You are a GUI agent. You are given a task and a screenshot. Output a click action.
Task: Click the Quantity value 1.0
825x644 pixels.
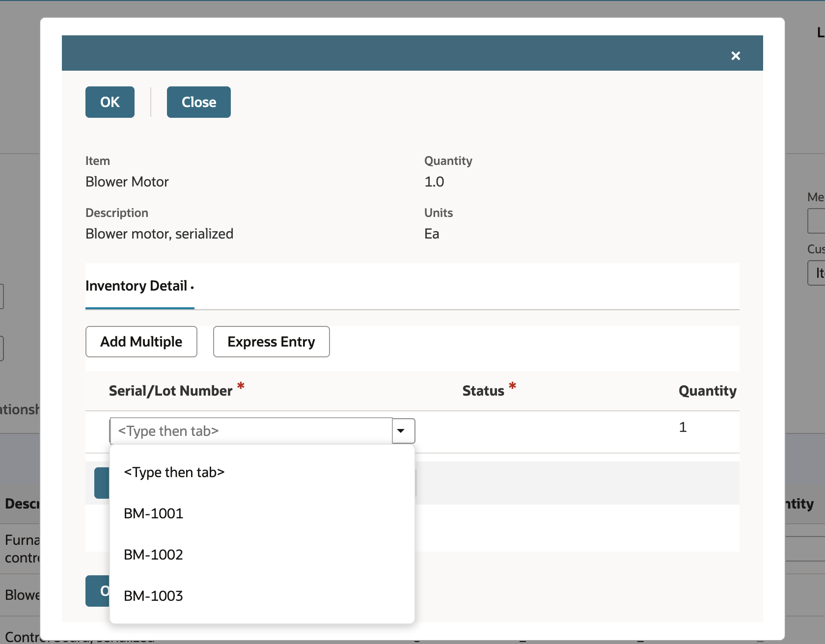434,182
